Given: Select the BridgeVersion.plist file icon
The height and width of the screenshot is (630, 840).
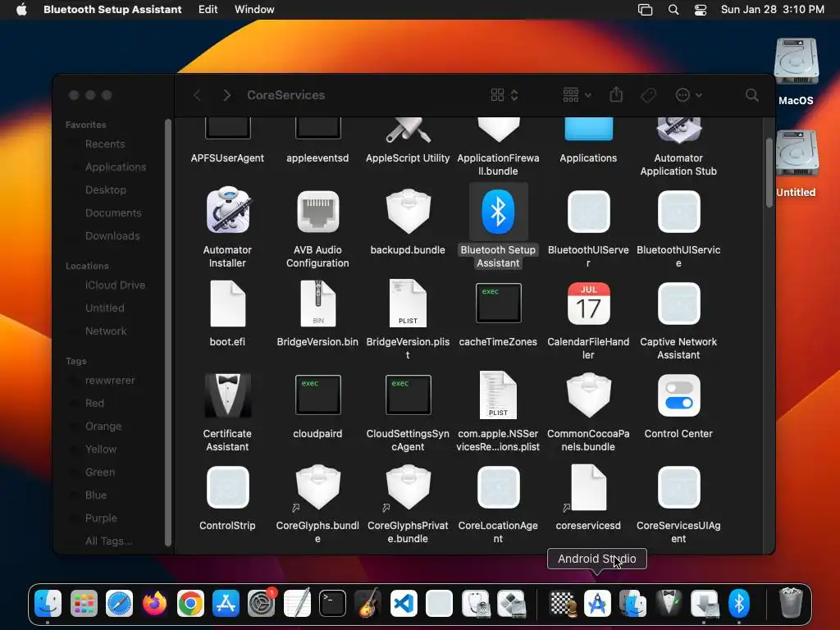Looking at the screenshot, I should 409,304.
